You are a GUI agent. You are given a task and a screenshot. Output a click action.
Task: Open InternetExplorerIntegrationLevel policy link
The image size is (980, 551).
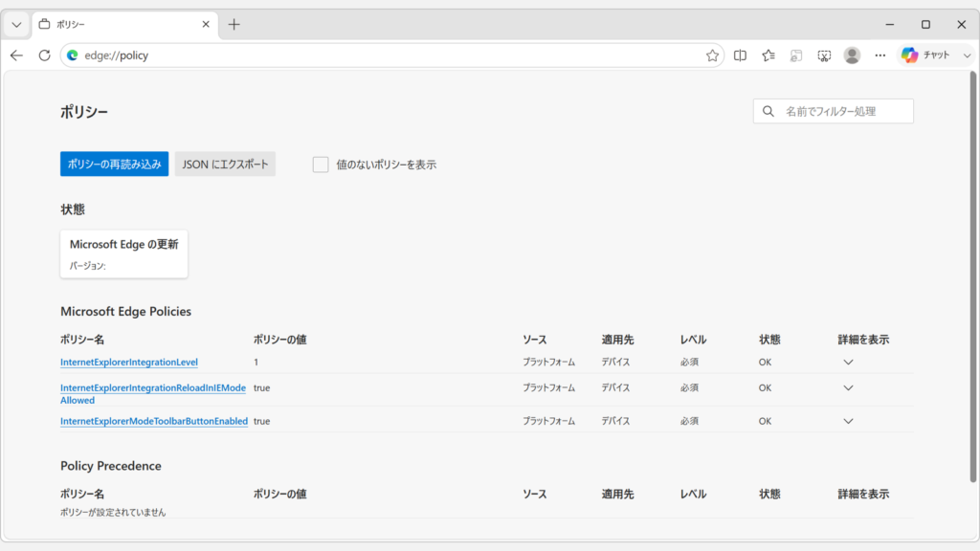coord(129,362)
